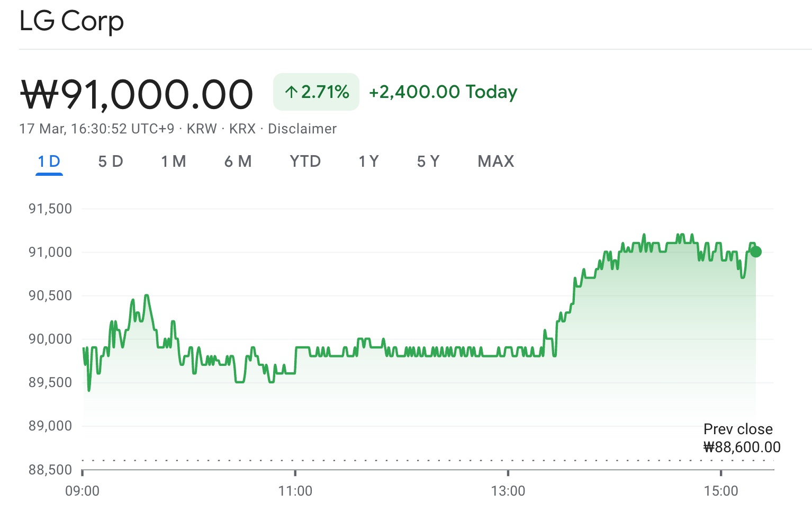Click the 11:00 time axis marker
The image size is (812, 520).
295,491
